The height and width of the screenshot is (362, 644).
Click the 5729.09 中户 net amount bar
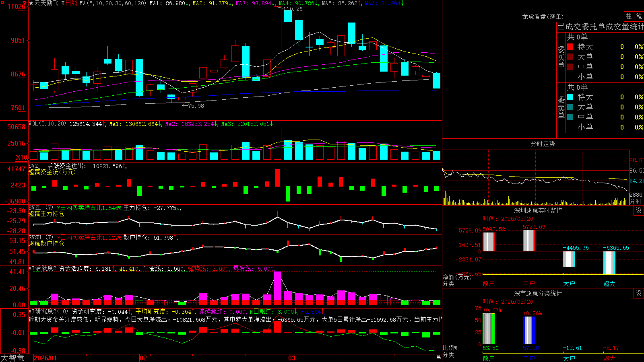tap(528, 241)
